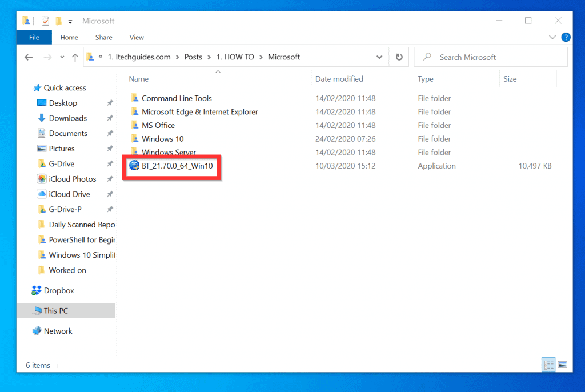Sort by the Type column header
Screen dimensions: 585x392
425,79
